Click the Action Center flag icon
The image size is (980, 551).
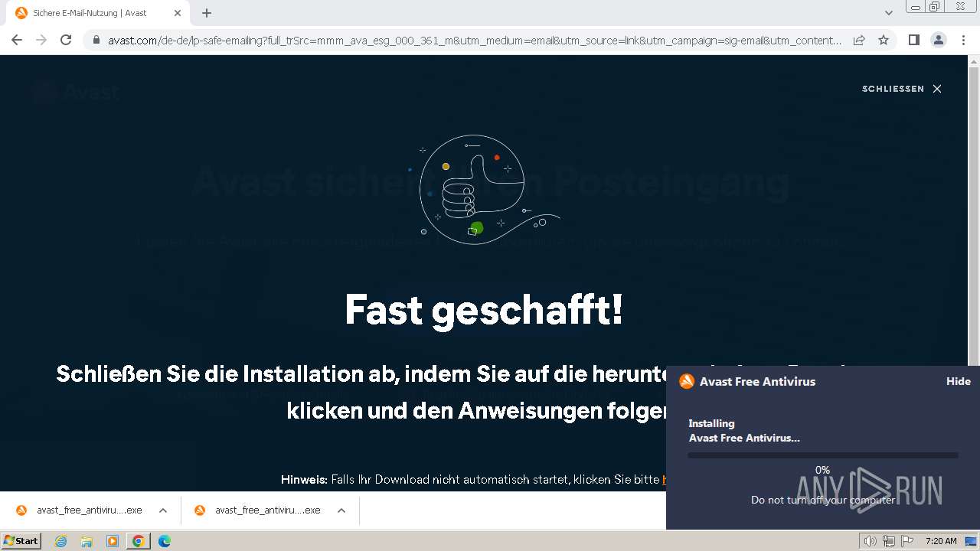(907, 541)
